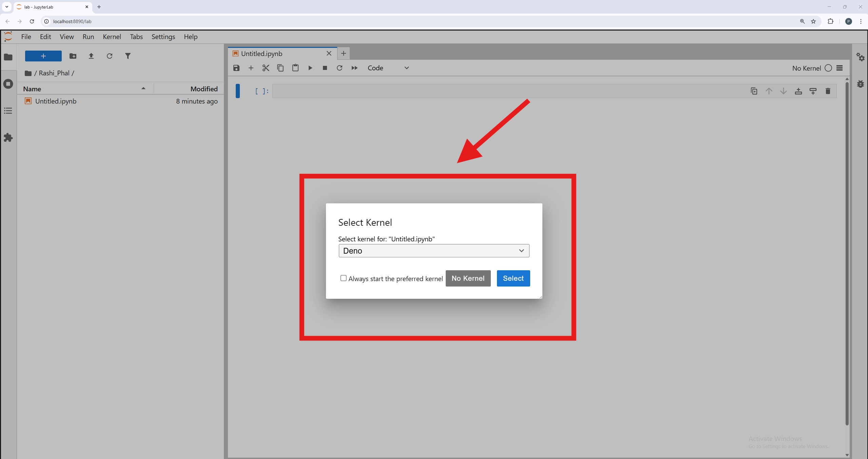Click the cut cell scissors icon
Image resolution: width=868 pixels, height=459 pixels.
pos(266,68)
